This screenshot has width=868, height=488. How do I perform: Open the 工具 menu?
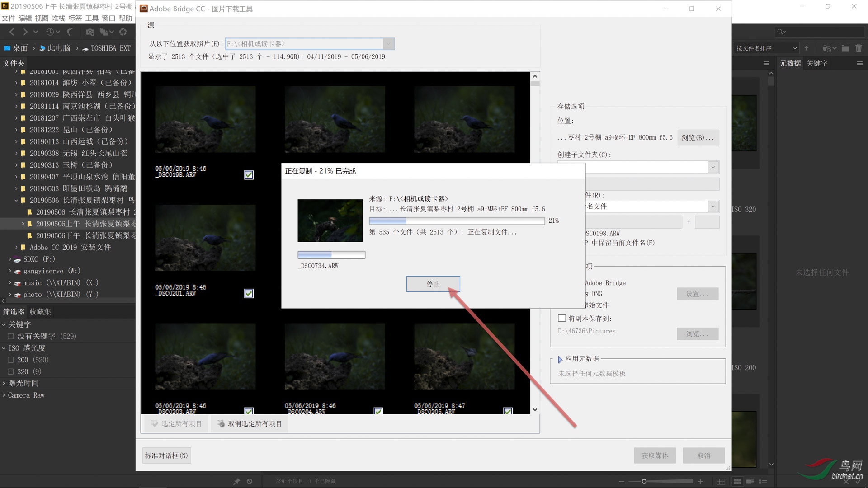(92, 18)
